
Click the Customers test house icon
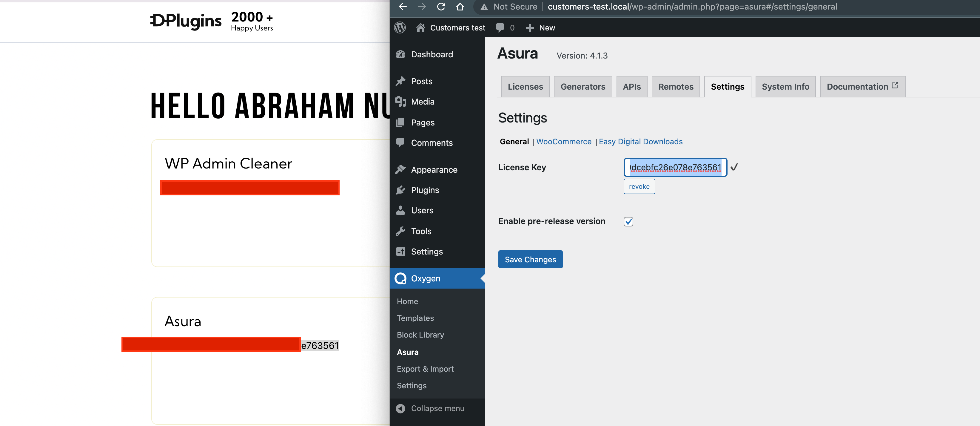[x=420, y=27]
